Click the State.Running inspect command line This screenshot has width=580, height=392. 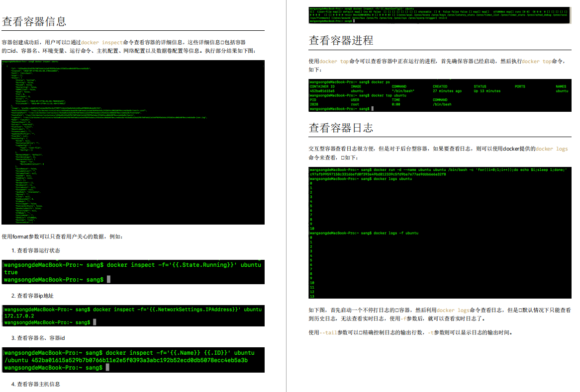132,265
